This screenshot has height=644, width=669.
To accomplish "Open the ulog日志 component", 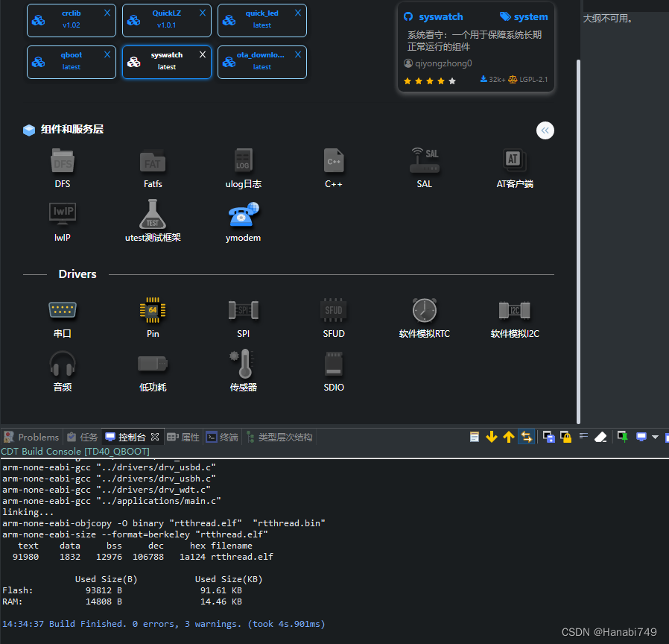I will tap(243, 160).
